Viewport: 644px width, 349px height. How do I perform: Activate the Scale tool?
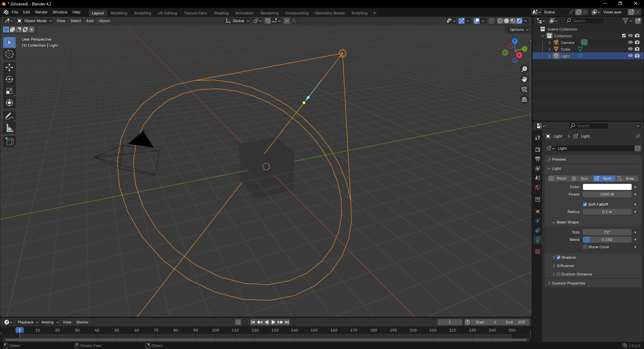click(x=9, y=91)
